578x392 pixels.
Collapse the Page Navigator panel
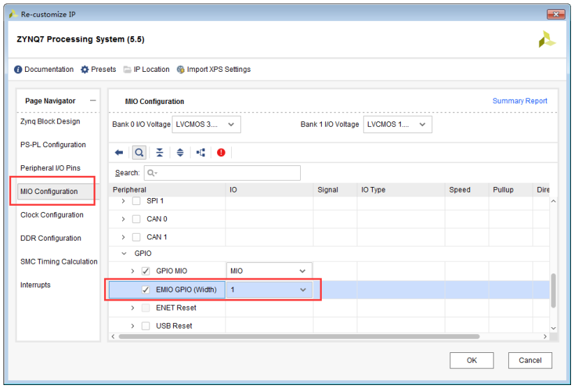[x=93, y=100]
